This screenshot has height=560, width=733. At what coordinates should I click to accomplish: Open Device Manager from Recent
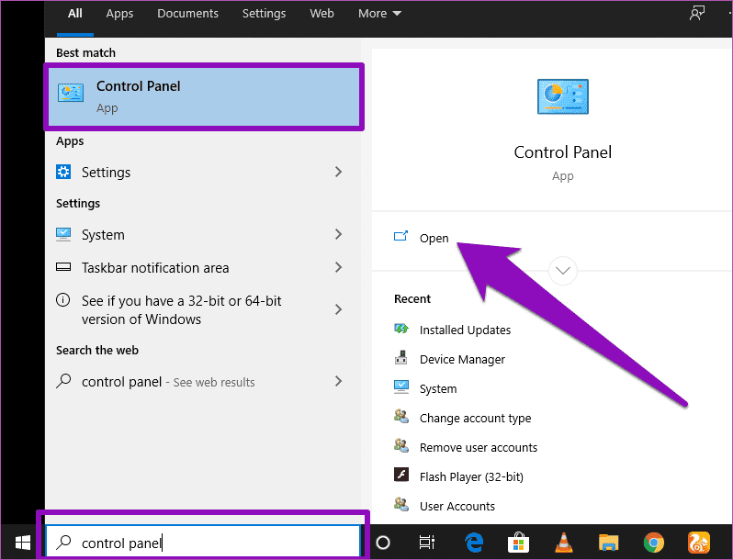coord(462,359)
